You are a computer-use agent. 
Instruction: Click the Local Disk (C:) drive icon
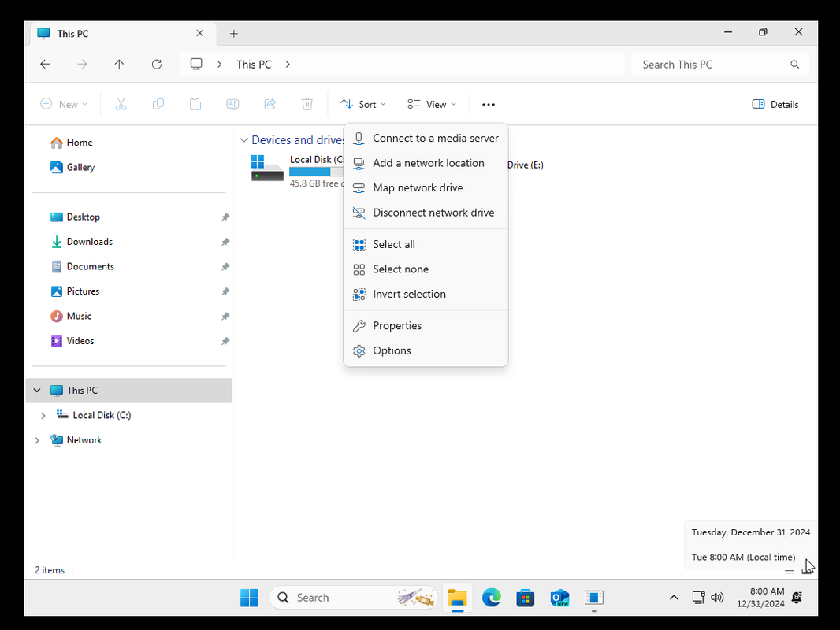click(267, 168)
